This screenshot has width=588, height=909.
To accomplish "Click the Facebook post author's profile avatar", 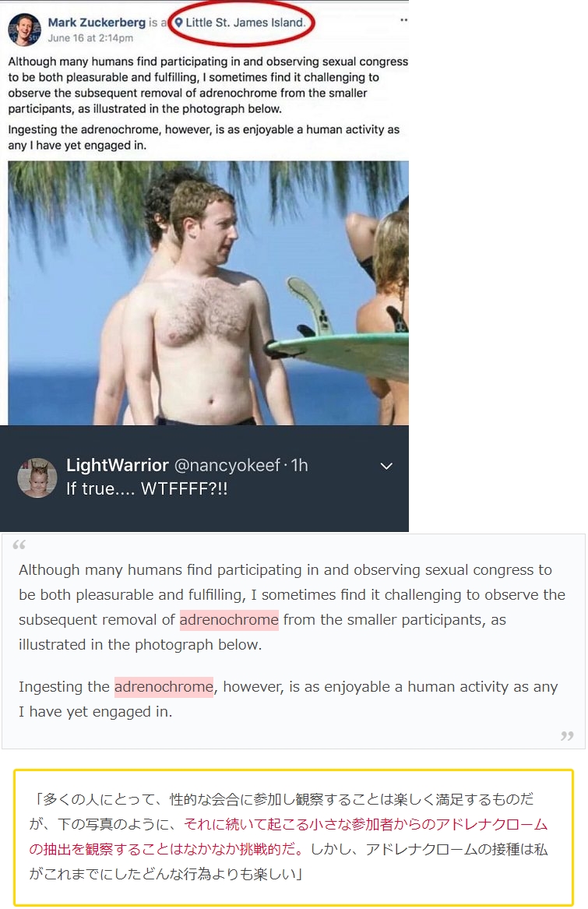I will 24,30.
